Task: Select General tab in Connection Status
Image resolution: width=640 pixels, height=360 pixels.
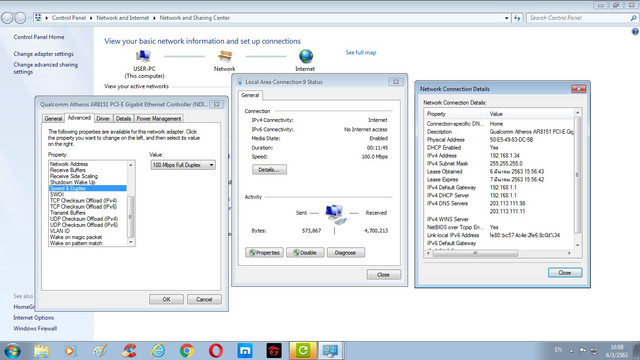Action: click(250, 95)
